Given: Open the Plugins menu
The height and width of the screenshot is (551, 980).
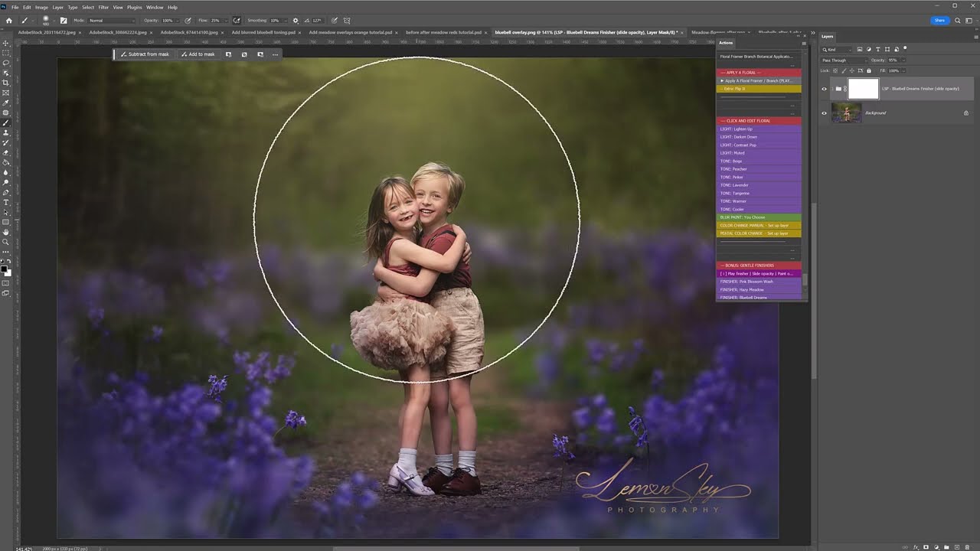Looking at the screenshot, I should (x=135, y=7).
